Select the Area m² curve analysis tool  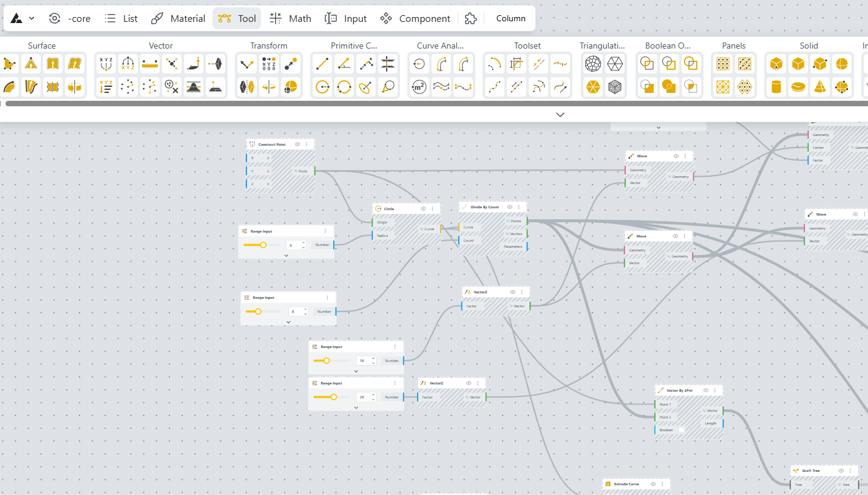tap(419, 87)
